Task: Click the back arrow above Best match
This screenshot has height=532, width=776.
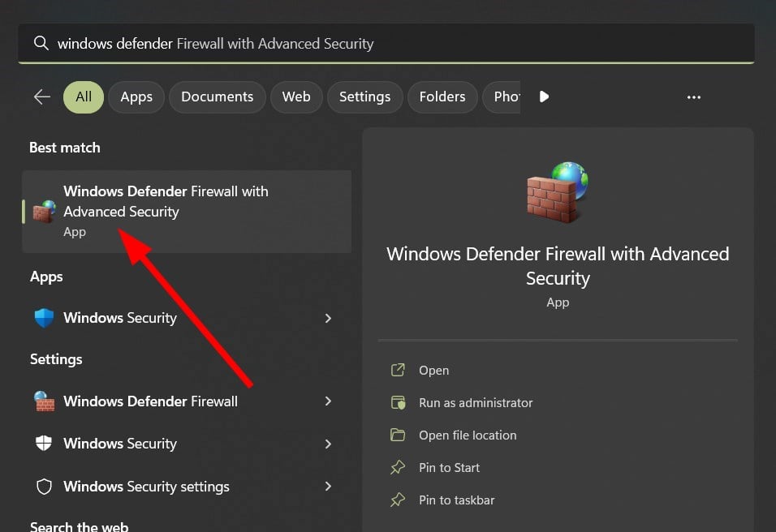Action: [x=41, y=97]
